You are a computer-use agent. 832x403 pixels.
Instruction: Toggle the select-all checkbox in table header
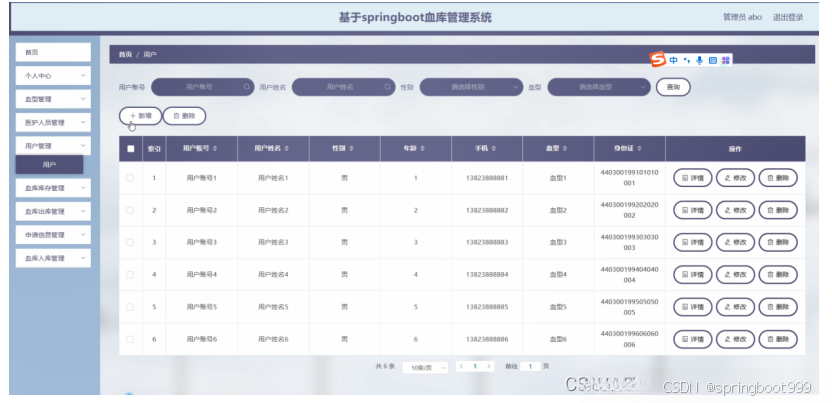131,149
